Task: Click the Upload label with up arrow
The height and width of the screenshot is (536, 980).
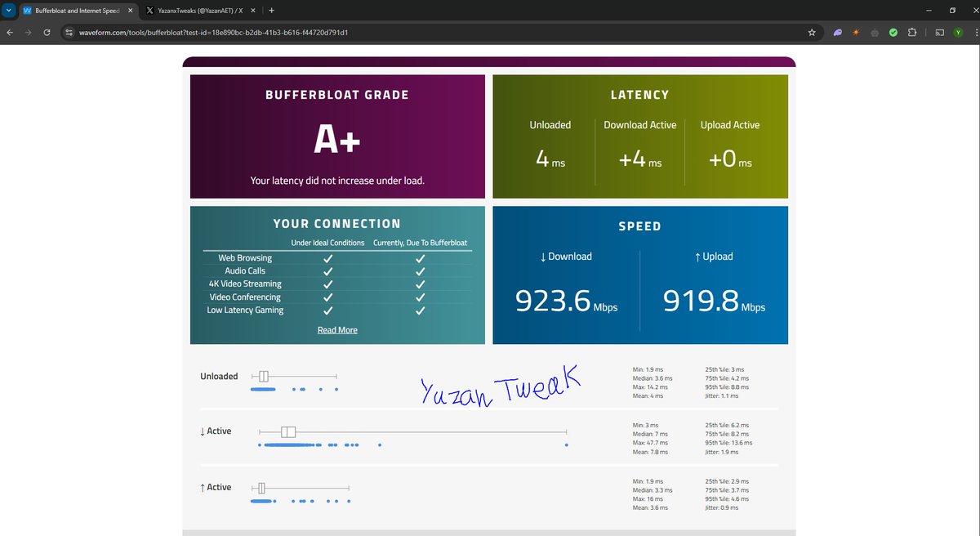Action: [714, 257]
